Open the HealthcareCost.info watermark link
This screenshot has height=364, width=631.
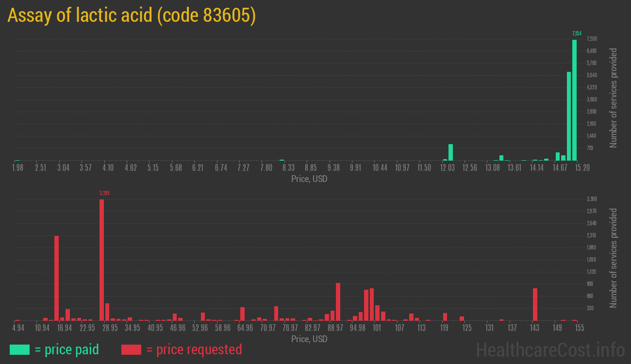(x=550, y=349)
